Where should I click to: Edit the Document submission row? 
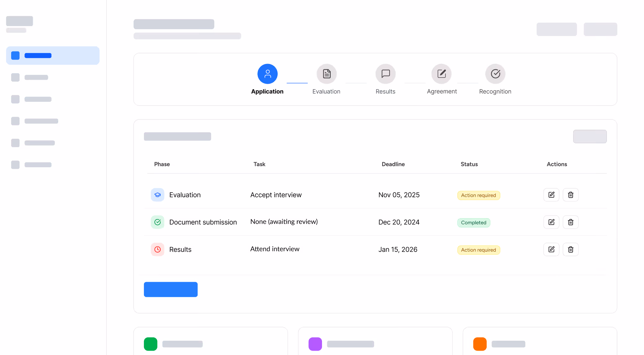coord(551,222)
